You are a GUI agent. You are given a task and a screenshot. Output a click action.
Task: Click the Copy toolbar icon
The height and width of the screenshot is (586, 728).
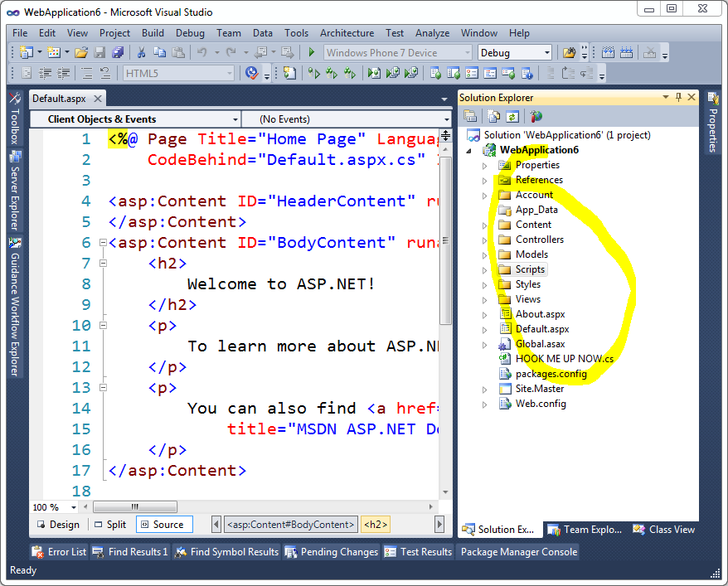click(160, 52)
